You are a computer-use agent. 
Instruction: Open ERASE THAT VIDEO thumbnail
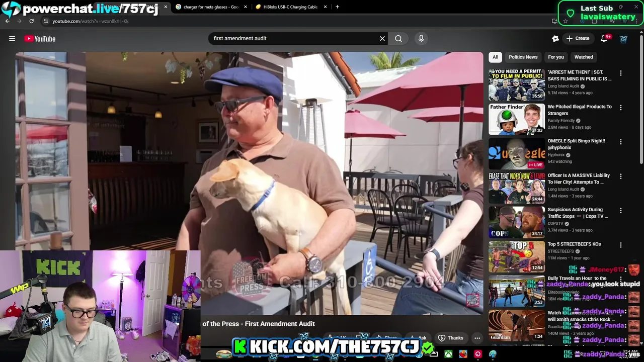pyautogui.click(x=517, y=188)
